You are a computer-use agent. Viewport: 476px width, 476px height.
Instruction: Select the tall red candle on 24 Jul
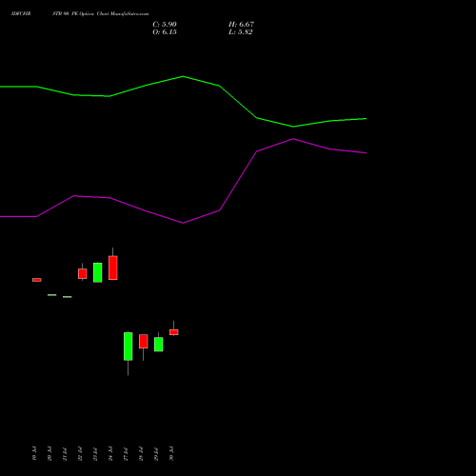113,268
